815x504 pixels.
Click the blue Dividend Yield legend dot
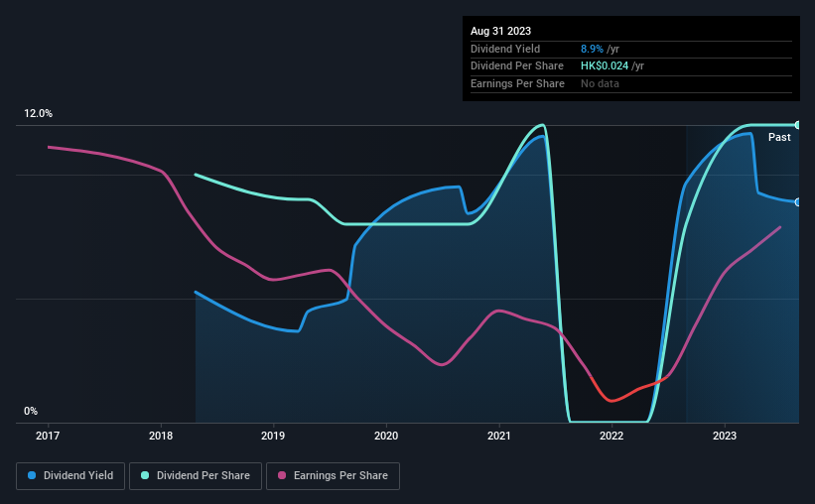click(x=32, y=475)
